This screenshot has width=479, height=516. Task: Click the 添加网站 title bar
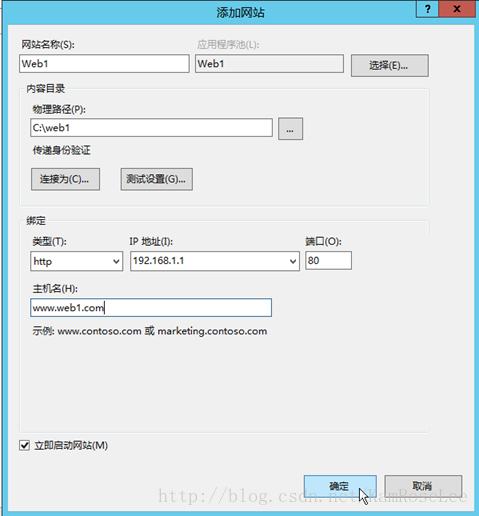coord(240,13)
